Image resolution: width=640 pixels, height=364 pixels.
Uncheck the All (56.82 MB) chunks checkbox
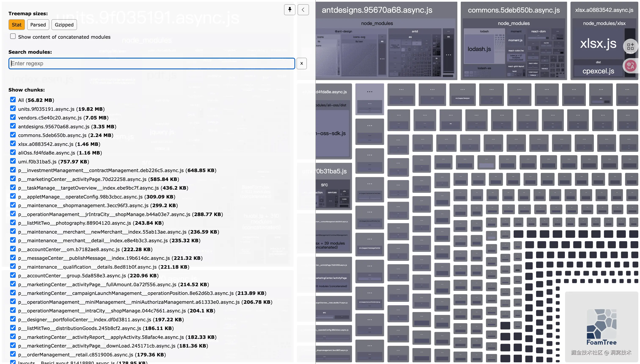coord(13,100)
